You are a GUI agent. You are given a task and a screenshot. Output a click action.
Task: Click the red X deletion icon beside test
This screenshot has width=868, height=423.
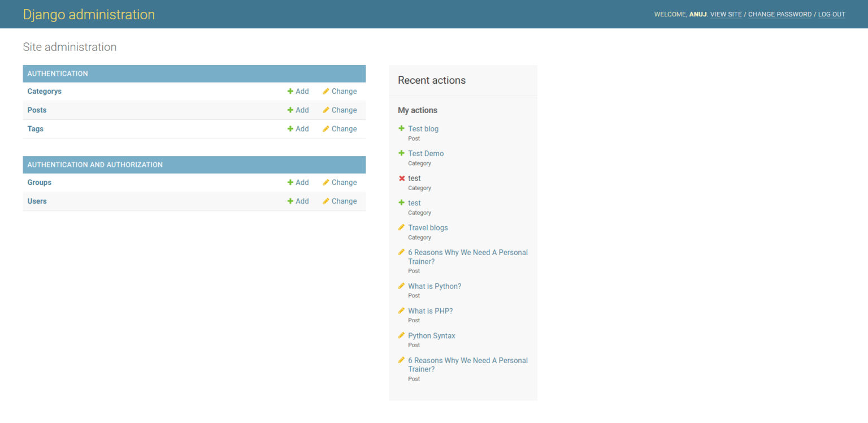coord(401,178)
